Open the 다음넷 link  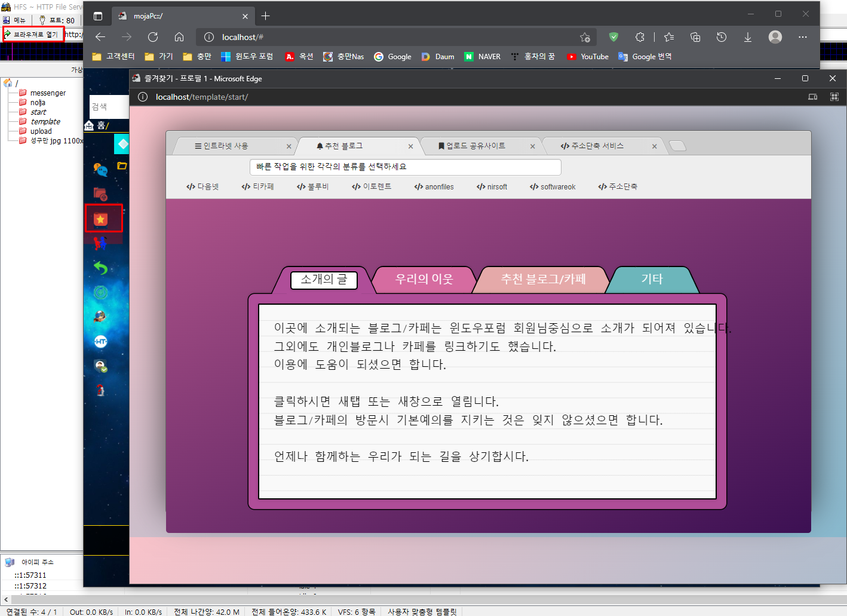pyautogui.click(x=202, y=187)
